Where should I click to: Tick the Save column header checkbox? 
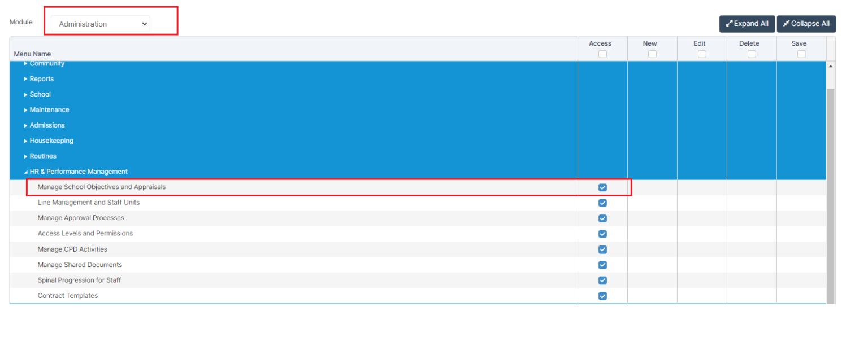tap(801, 54)
